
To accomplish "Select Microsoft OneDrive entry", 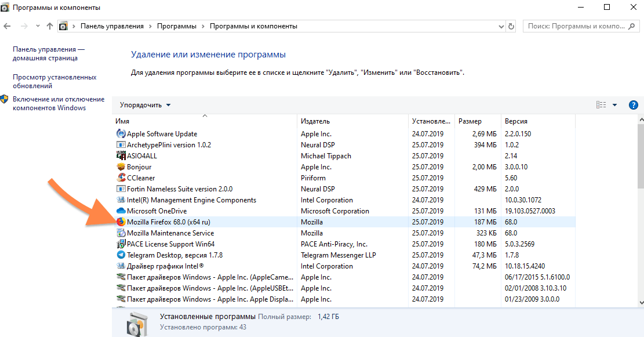I will click(x=157, y=211).
